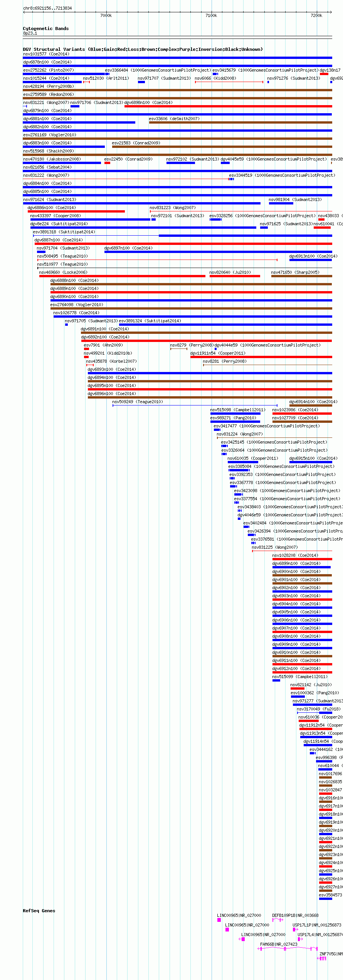
Task: Click esv22450 (Conrad2009) variant label
Action: click(128, 159)
